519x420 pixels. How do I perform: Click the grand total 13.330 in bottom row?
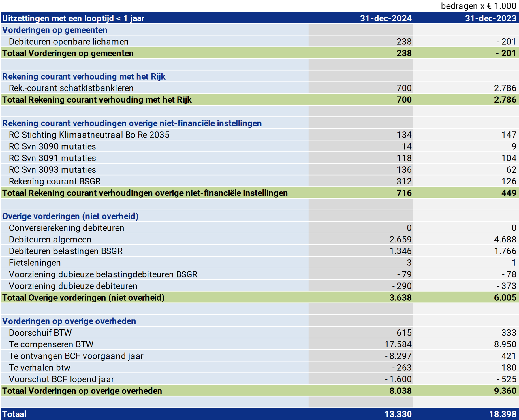pyautogui.click(x=398, y=414)
